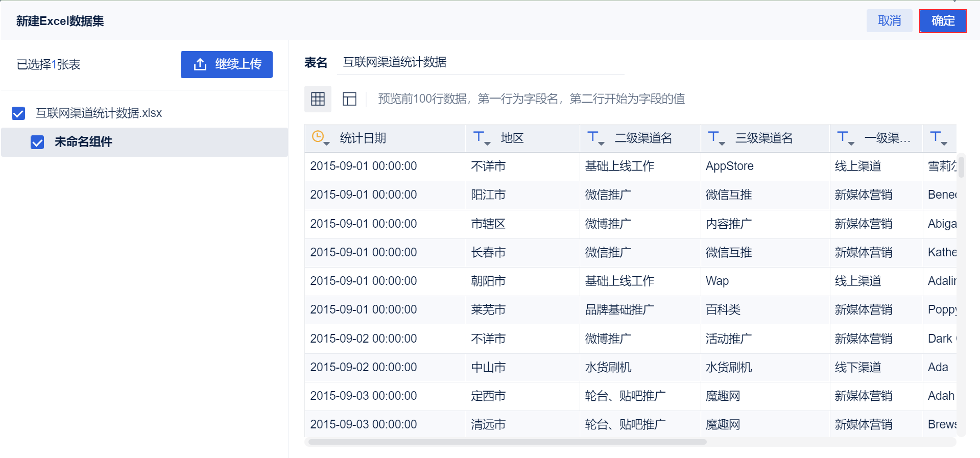The image size is (980, 458).
Task: Change the 统计日期 date field type
Action: point(320,138)
